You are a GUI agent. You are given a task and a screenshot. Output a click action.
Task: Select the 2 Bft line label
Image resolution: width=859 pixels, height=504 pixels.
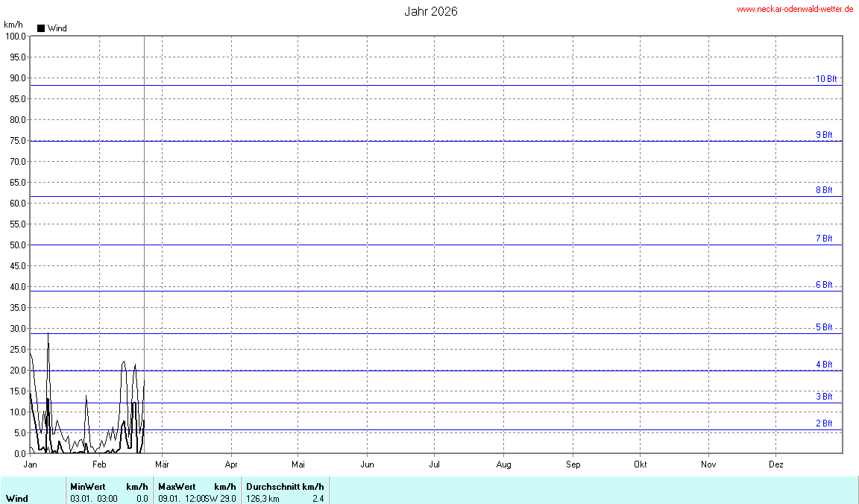pyautogui.click(x=824, y=423)
